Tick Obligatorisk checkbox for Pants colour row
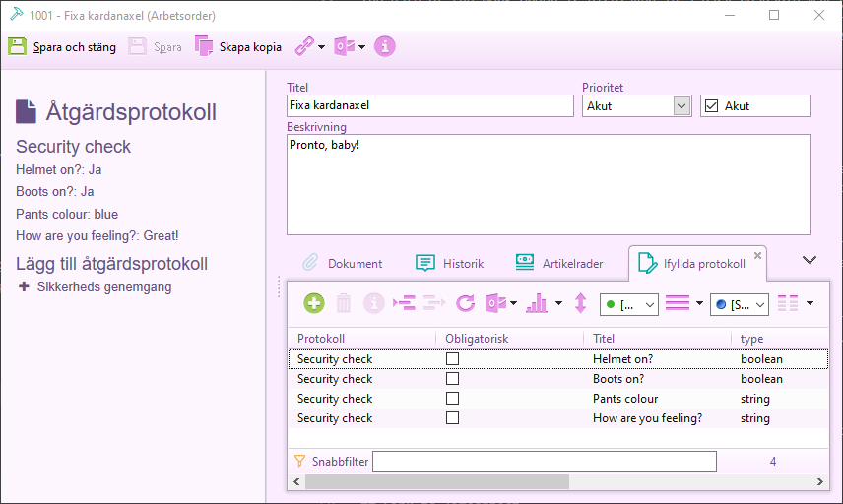Image resolution: width=843 pixels, height=504 pixels. [453, 399]
